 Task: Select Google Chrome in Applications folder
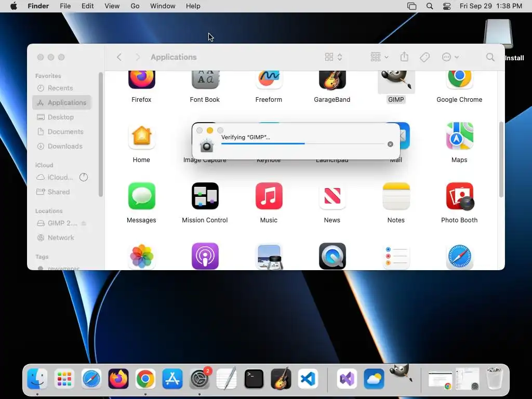click(x=459, y=79)
